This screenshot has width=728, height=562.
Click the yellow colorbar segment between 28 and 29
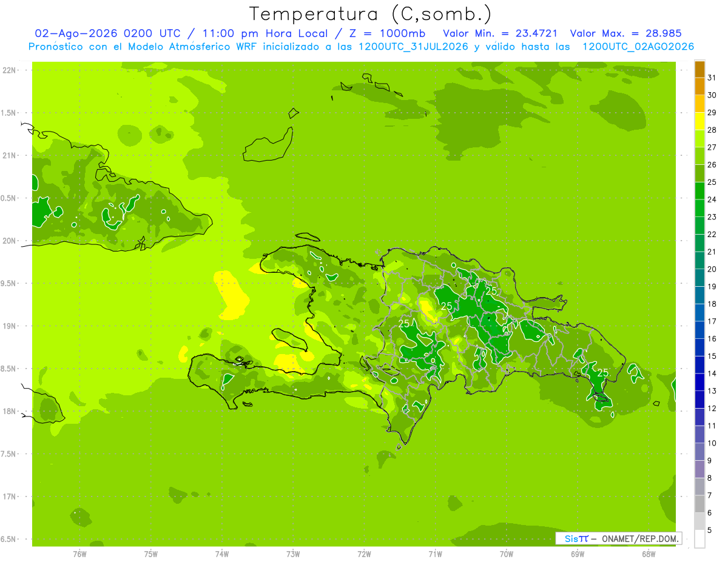point(699,121)
